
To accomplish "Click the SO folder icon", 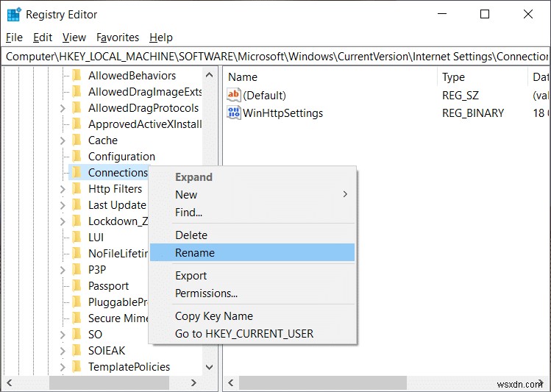I will 77,334.
